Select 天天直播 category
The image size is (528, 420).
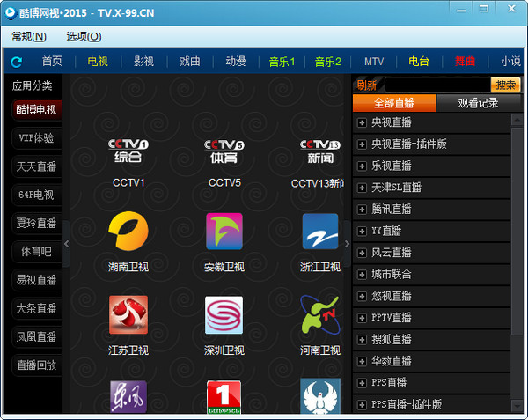(x=36, y=166)
